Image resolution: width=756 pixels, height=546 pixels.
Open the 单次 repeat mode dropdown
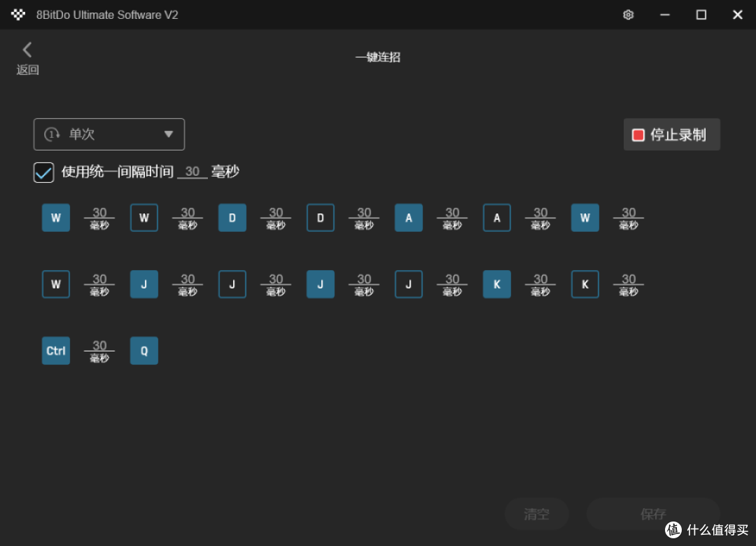tap(109, 134)
